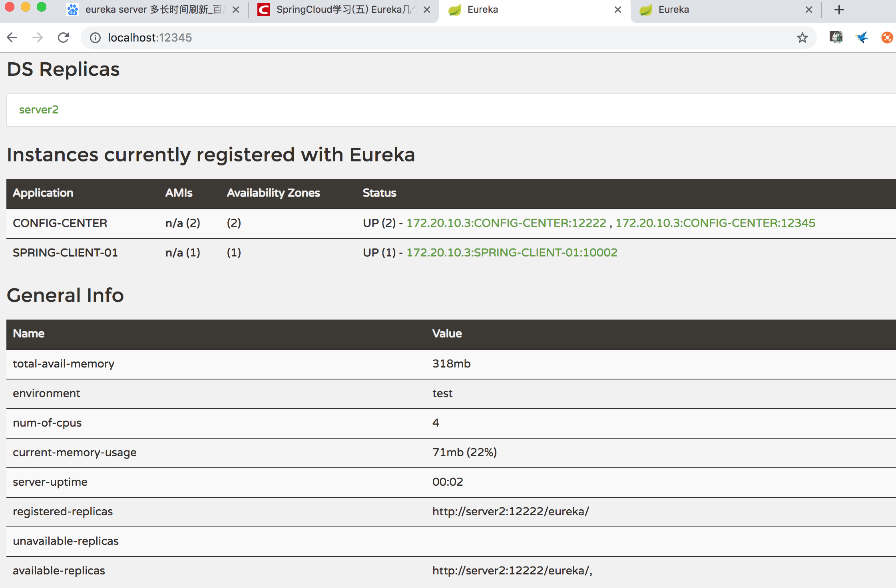Click the General Info heading
This screenshot has width=896, height=588.
point(65,295)
